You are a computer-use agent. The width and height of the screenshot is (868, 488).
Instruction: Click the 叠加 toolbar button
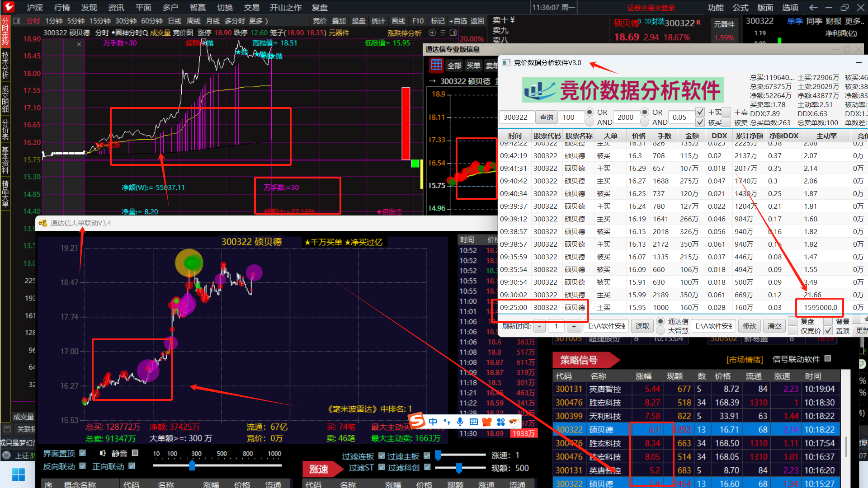pyautogui.click(x=339, y=21)
